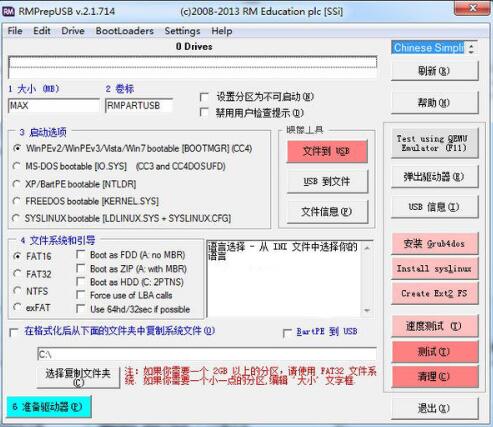493x427 pixels.
Task: Toggle the BartPE 到 USB checkbox
Action: pyautogui.click(x=287, y=333)
